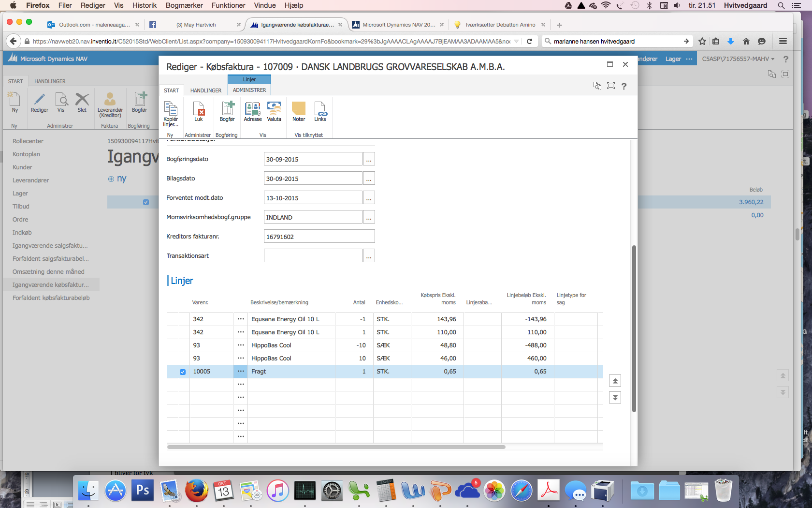Open the Adresse view icon
Viewport: 812px width, 508px height.
tap(253, 109)
